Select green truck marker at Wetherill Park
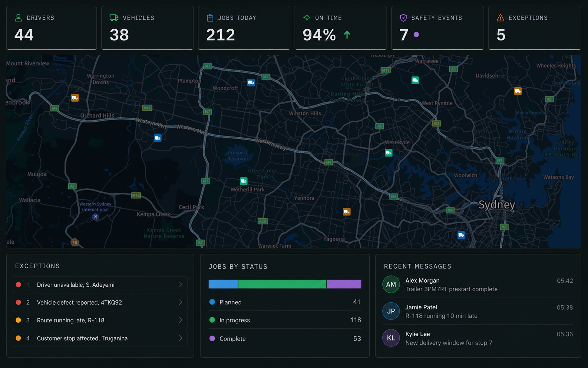The image size is (588, 368). [x=244, y=181]
